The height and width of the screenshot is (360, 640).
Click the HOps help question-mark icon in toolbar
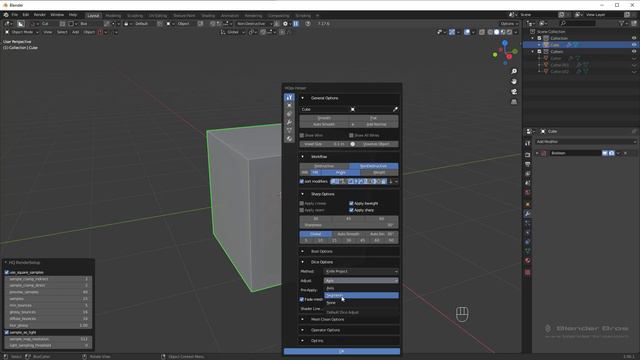308,24
